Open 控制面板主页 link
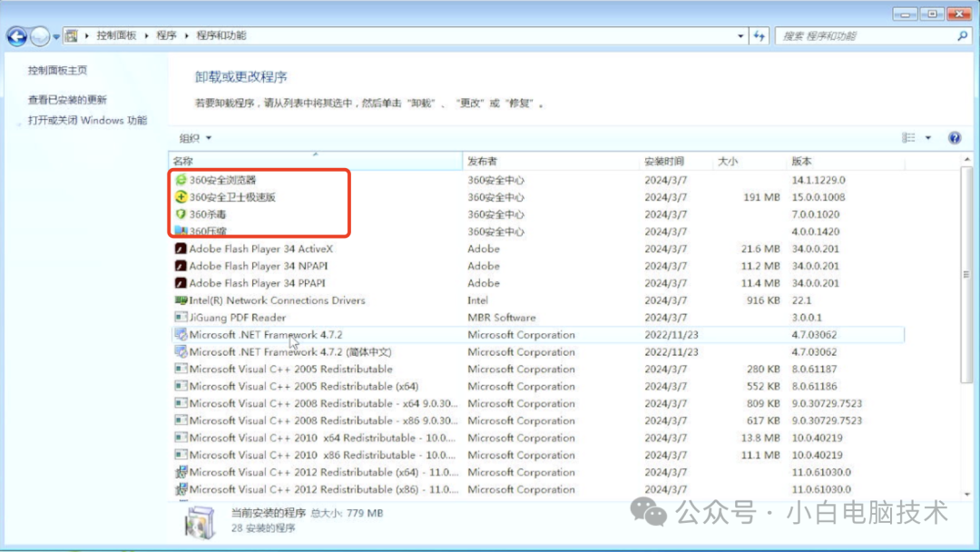980x552 pixels. tap(57, 71)
